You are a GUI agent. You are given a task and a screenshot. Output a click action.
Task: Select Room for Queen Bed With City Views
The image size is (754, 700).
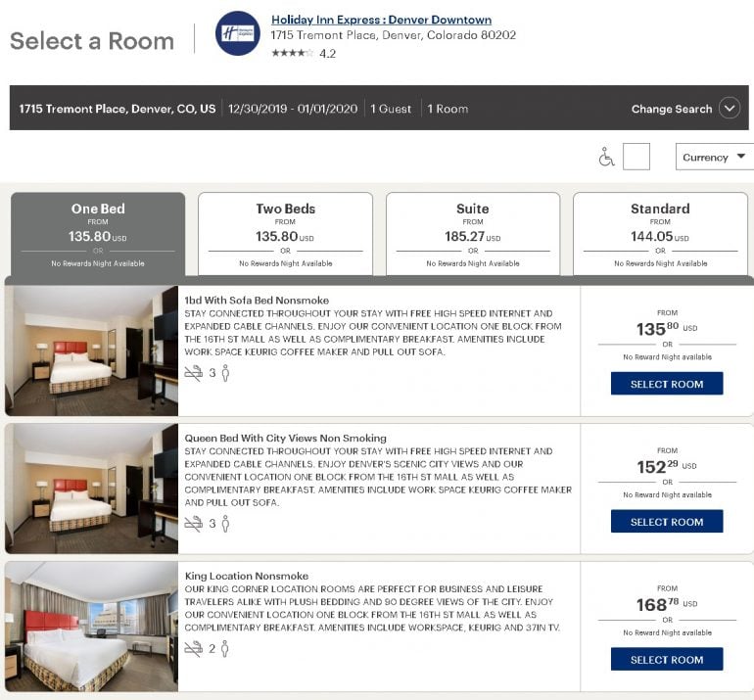pyautogui.click(x=667, y=522)
